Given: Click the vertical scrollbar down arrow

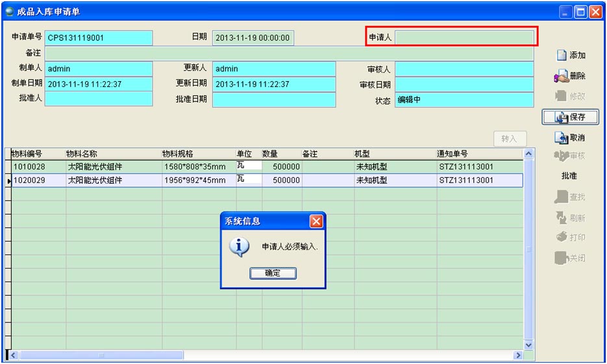Looking at the screenshot, I should point(528,345).
